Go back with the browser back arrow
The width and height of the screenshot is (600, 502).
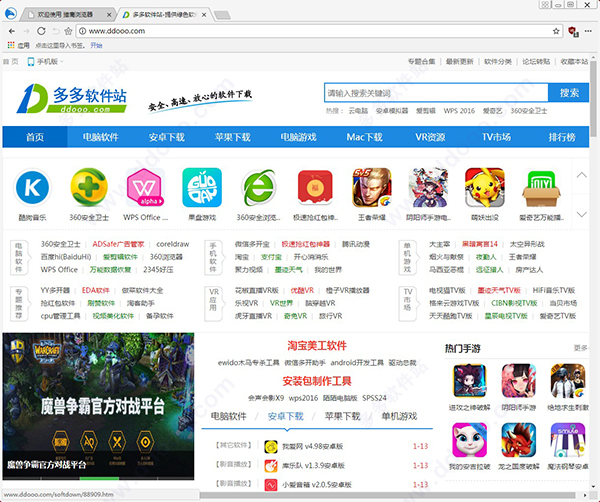(x=12, y=31)
